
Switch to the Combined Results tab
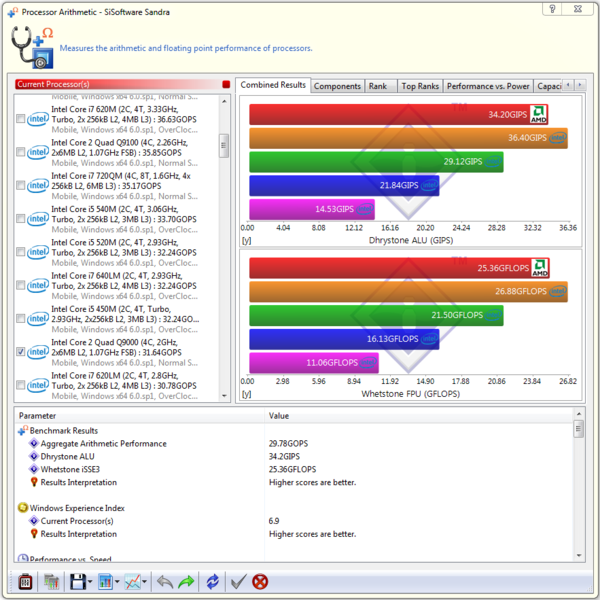(273, 85)
